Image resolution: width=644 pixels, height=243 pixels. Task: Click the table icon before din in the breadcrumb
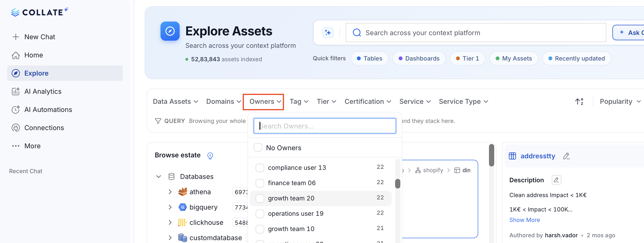(457, 171)
